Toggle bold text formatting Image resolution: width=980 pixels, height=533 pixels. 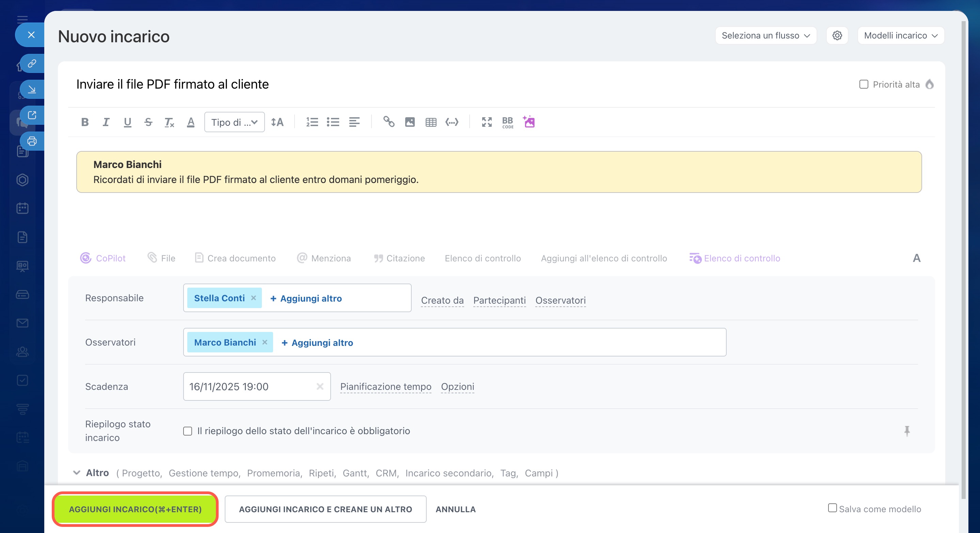click(x=85, y=122)
